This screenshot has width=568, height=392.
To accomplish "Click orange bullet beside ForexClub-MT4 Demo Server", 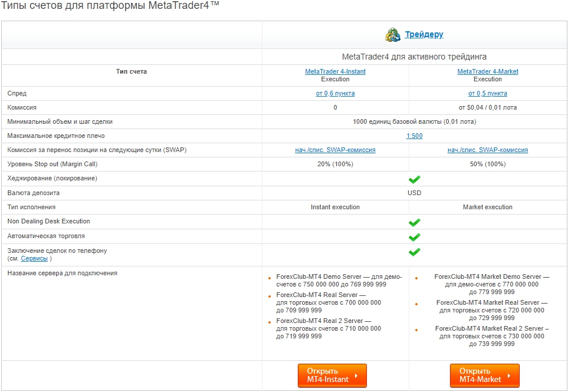I will [270, 278].
